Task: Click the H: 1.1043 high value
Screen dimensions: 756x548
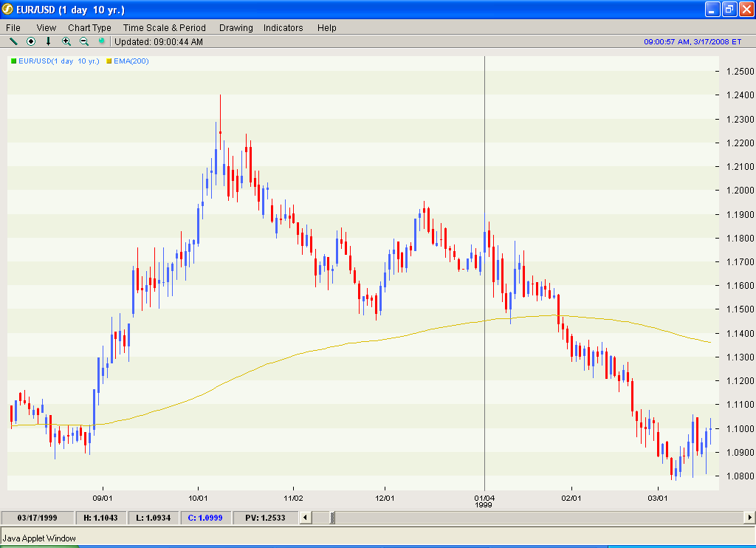Action: 100,518
